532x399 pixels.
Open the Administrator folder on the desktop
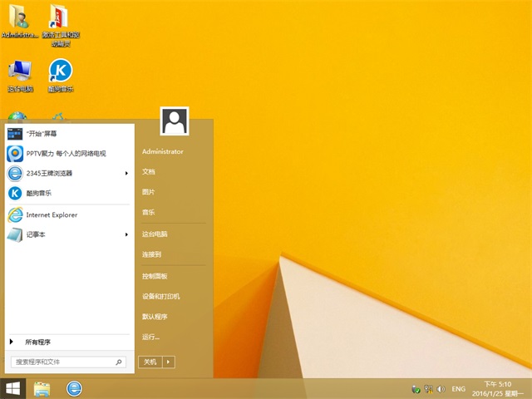click(18, 22)
